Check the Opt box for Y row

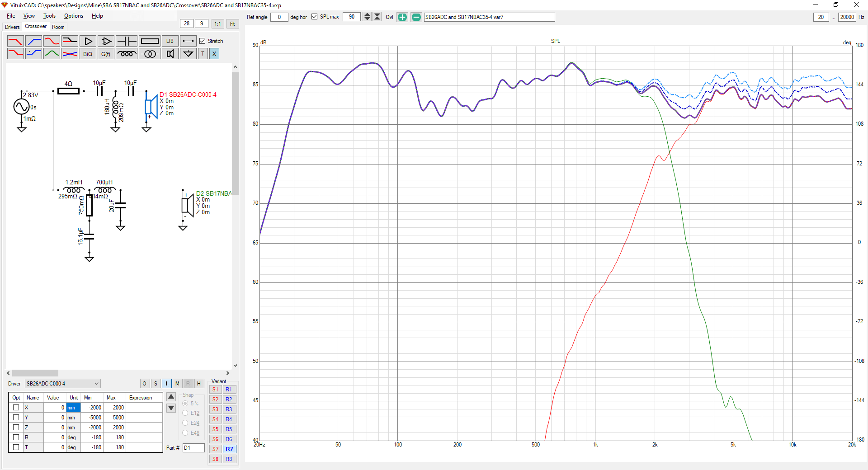coord(16,417)
